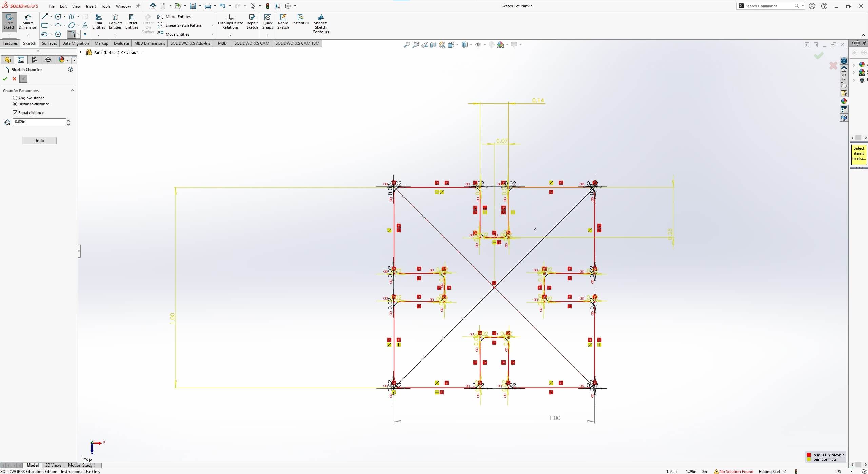This screenshot has width=868, height=474.
Task: Click the Convert Entities tool
Action: point(115,22)
